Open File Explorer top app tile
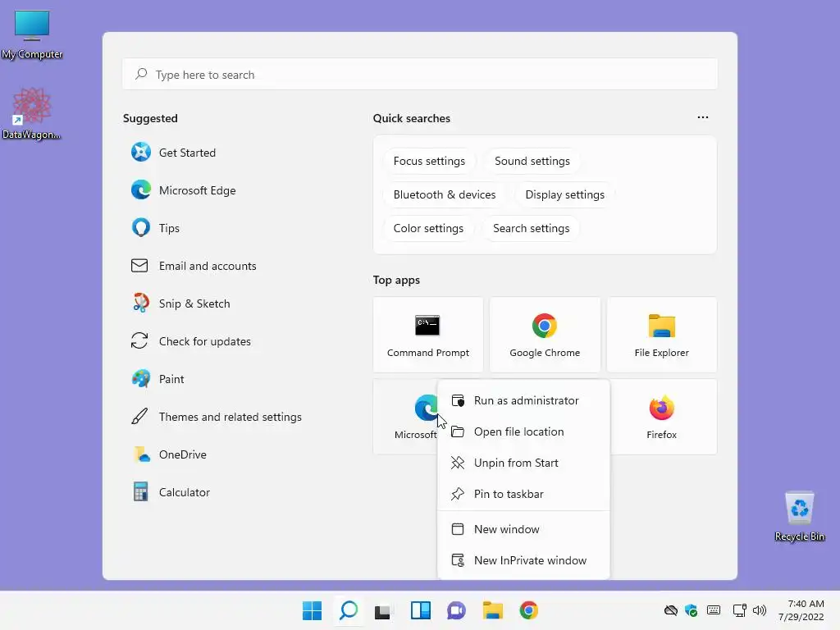 point(662,335)
